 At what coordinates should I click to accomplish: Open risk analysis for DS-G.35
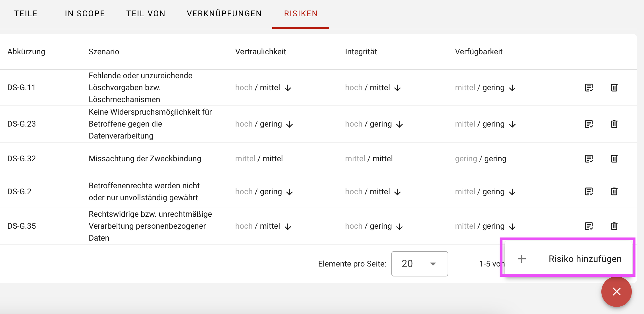pyautogui.click(x=589, y=226)
